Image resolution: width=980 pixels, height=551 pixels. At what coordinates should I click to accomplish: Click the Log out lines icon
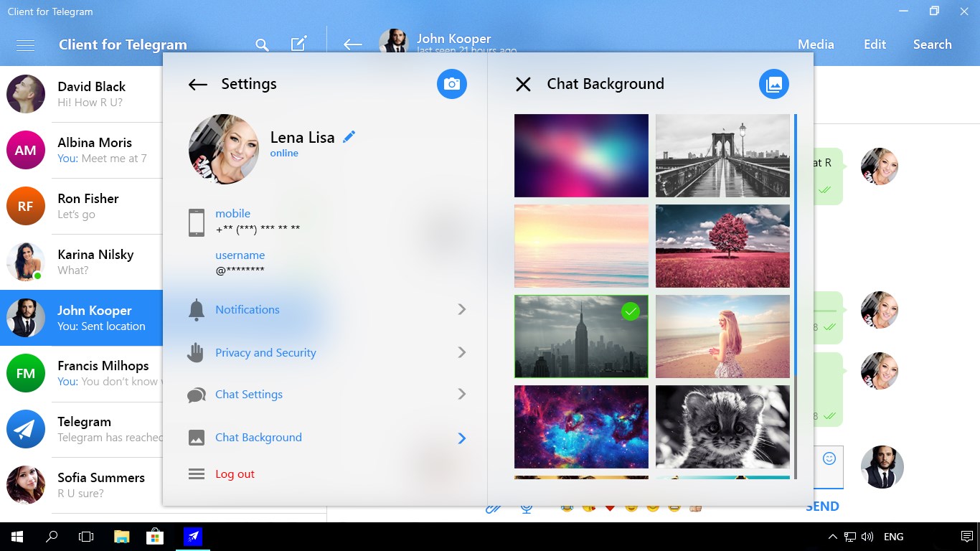click(197, 474)
